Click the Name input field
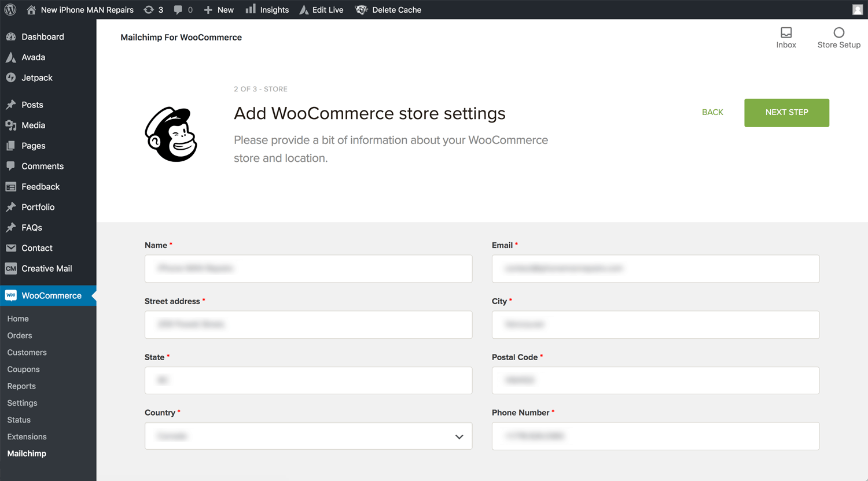Image resolution: width=868 pixels, height=481 pixels. point(308,269)
